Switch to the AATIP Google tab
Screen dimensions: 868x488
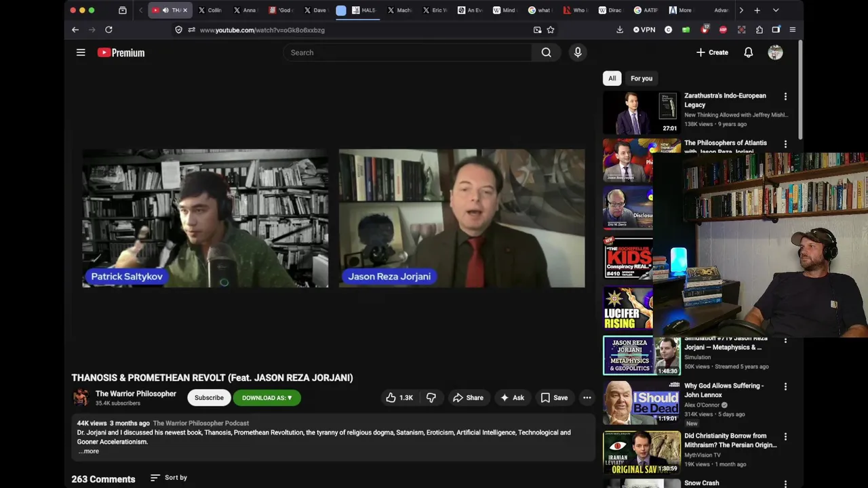(x=646, y=10)
